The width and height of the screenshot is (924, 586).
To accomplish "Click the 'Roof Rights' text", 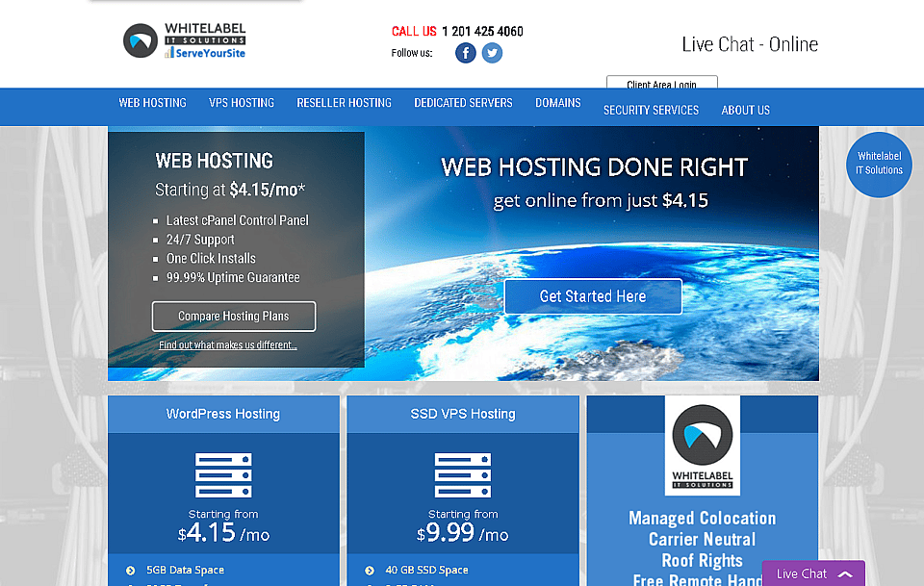I will pos(703,561).
